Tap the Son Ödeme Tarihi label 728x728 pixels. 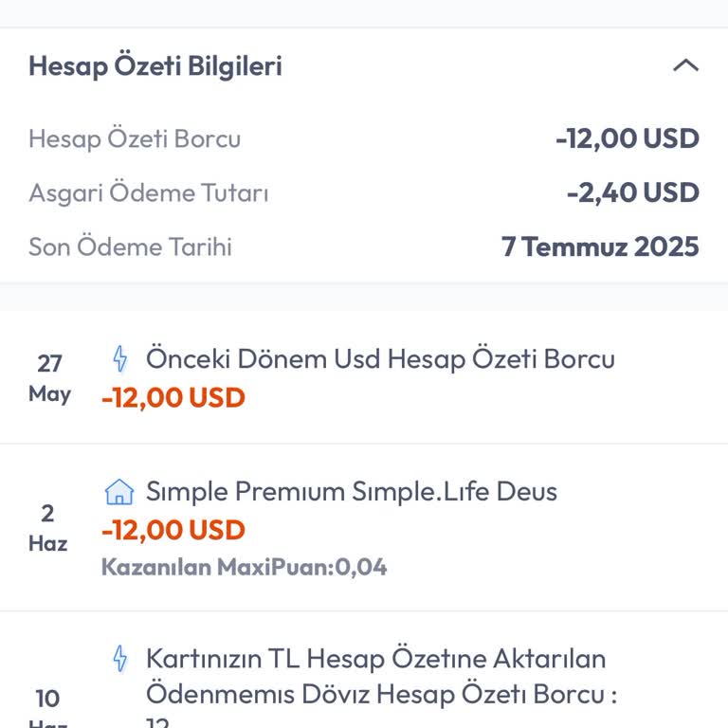pyautogui.click(x=130, y=247)
